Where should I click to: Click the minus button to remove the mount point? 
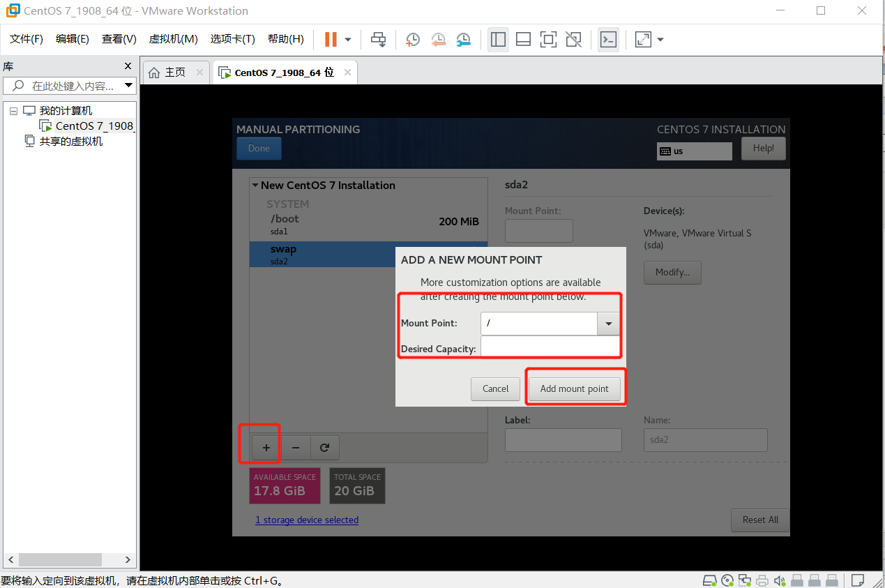point(296,448)
